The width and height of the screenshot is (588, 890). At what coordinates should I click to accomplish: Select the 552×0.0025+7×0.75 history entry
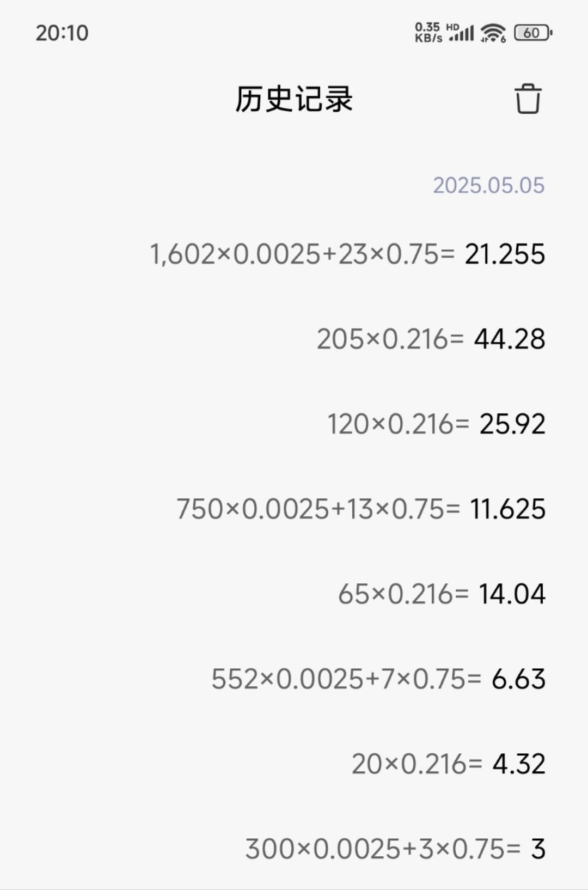pos(378,679)
